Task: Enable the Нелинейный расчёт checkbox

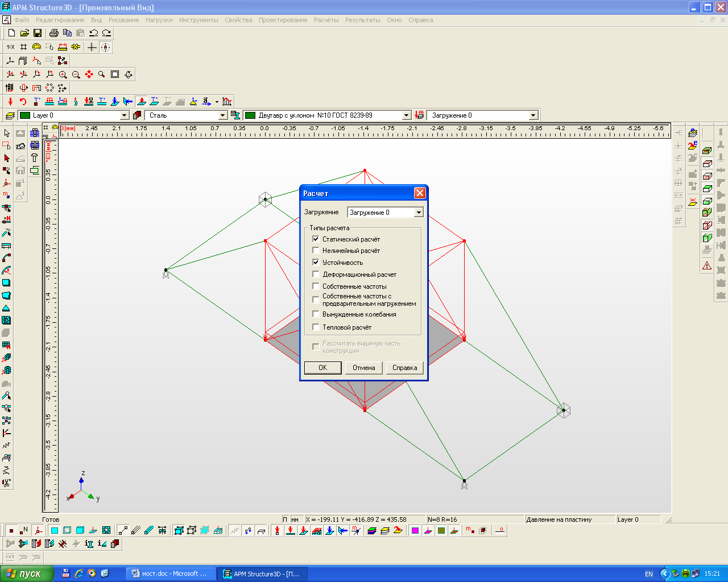Action: (316, 250)
